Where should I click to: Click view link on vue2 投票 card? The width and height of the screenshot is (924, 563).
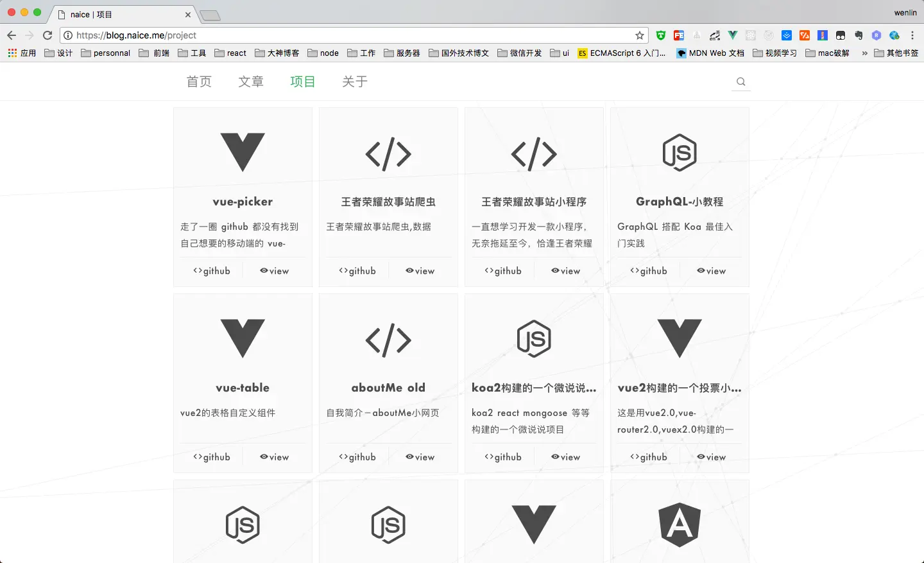(712, 457)
